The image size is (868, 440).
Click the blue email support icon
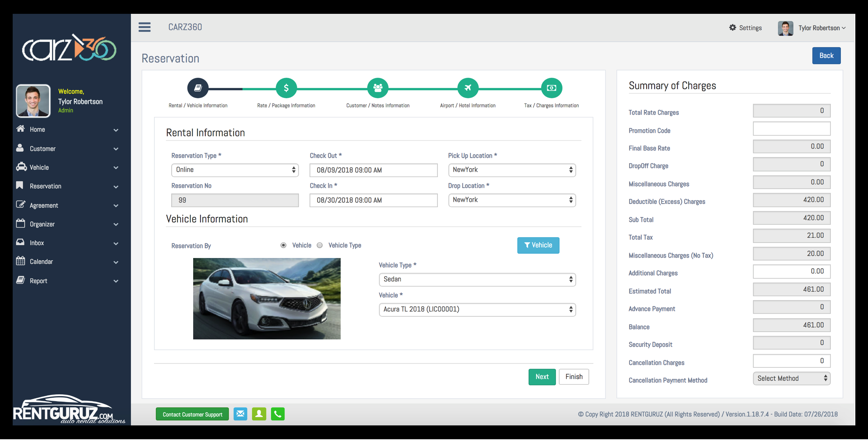[x=240, y=414]
